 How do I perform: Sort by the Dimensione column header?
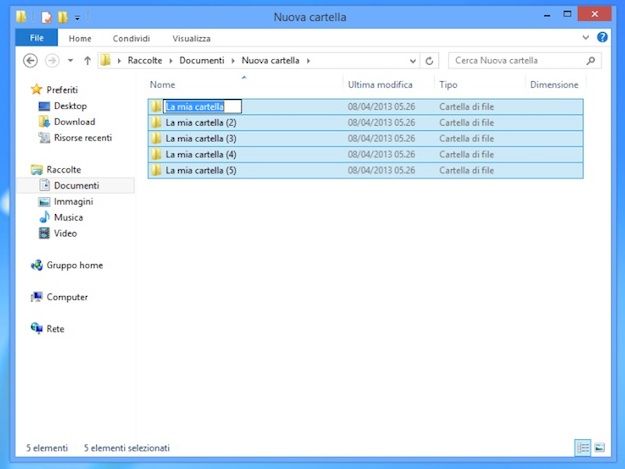point(554,84)
